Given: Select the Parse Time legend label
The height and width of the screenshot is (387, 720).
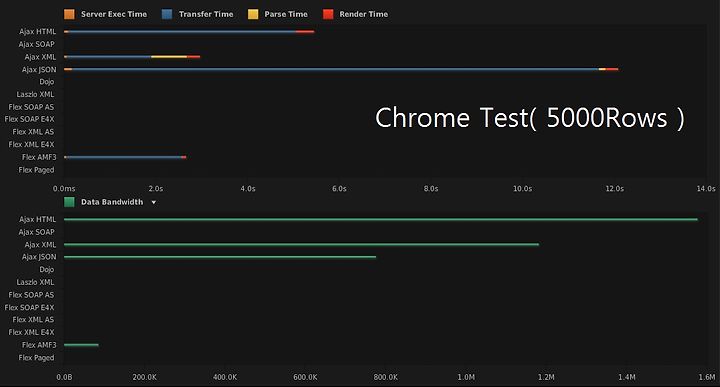Looking at the screenshot, I should (286, 14).
